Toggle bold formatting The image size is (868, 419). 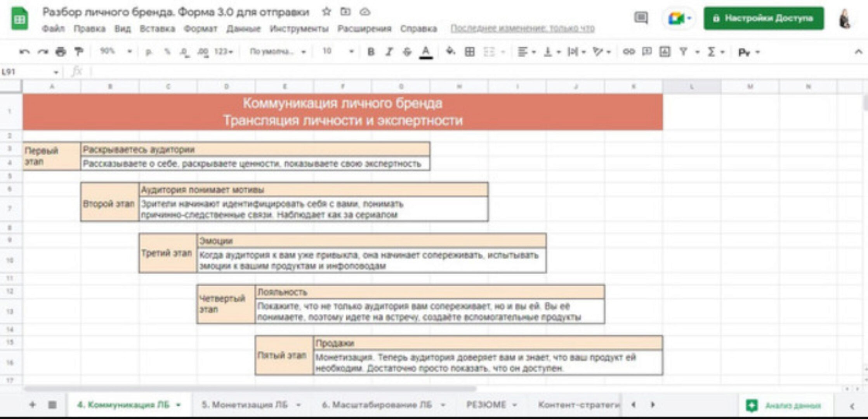pos(371,52)
